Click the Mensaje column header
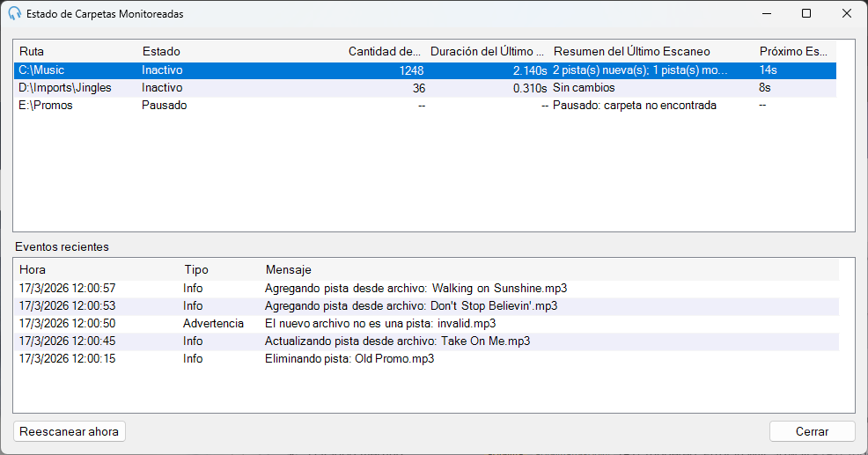 pyautogui.click(x=289, y=269)
